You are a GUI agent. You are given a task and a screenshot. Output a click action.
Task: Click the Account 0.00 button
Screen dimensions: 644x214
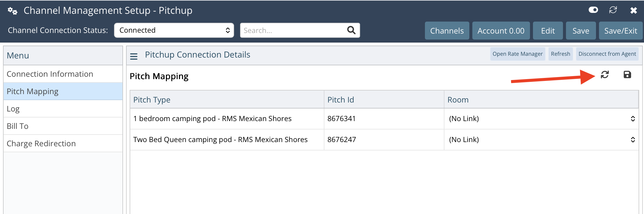(x=501, y=31)
